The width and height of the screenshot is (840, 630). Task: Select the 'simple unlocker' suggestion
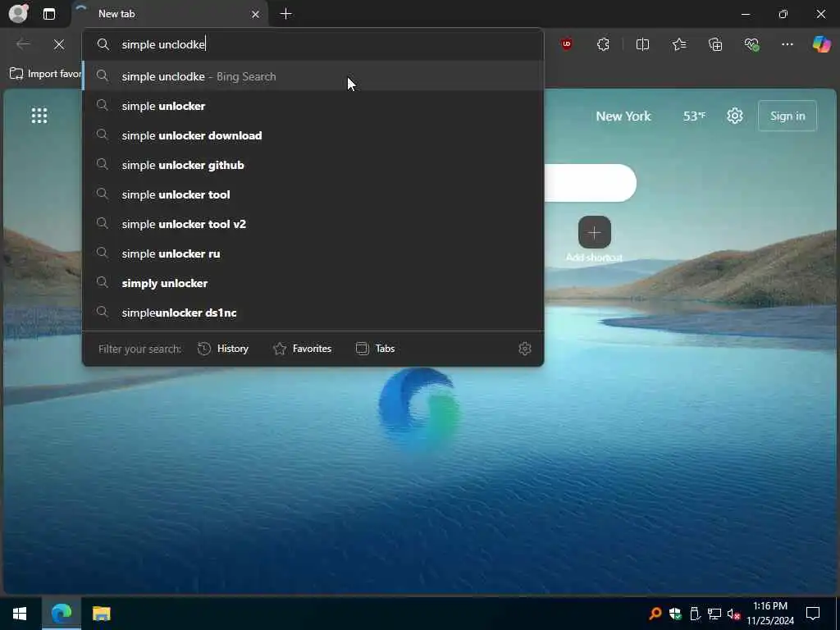pyautogui.click(x=313, y=106)
